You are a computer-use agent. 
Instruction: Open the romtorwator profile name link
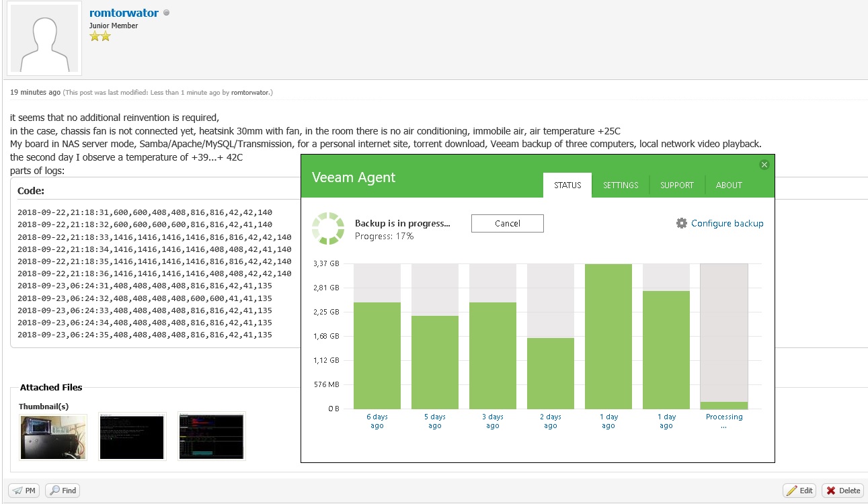click(x=124, y=13)
